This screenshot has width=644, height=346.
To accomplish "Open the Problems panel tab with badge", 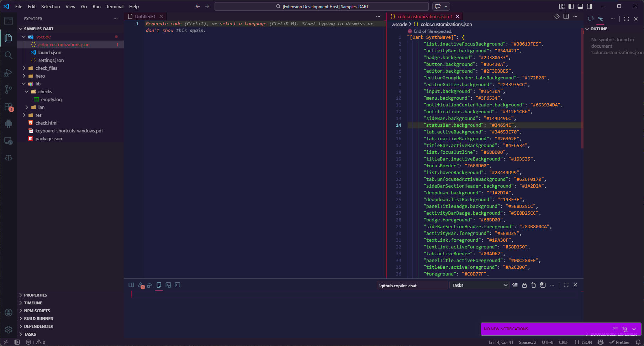I will tap(141, 285).
